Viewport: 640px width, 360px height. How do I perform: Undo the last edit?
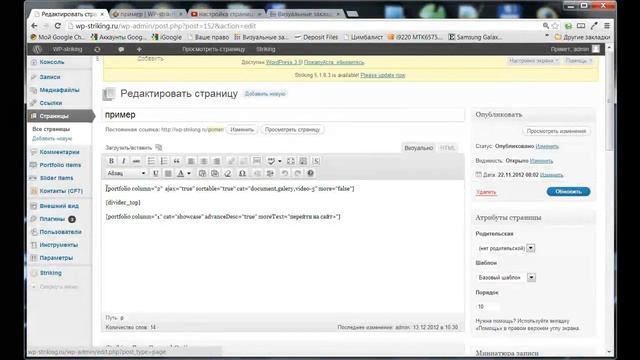[284, 173]
